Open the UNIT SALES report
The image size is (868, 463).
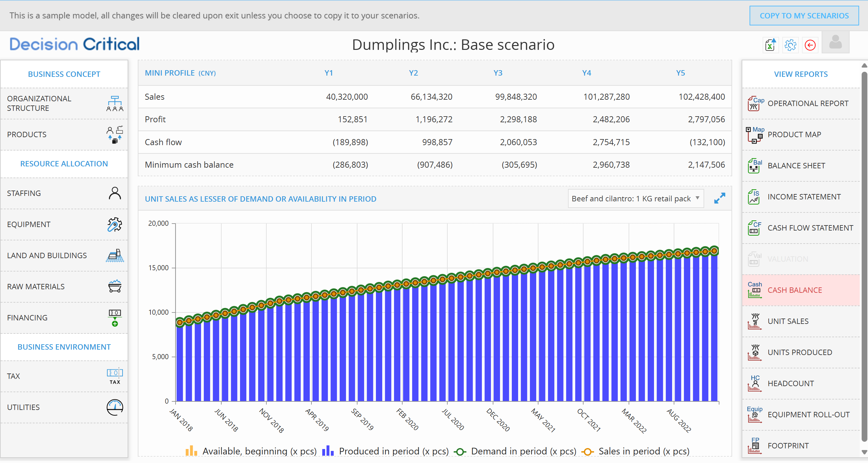point(801,321)
